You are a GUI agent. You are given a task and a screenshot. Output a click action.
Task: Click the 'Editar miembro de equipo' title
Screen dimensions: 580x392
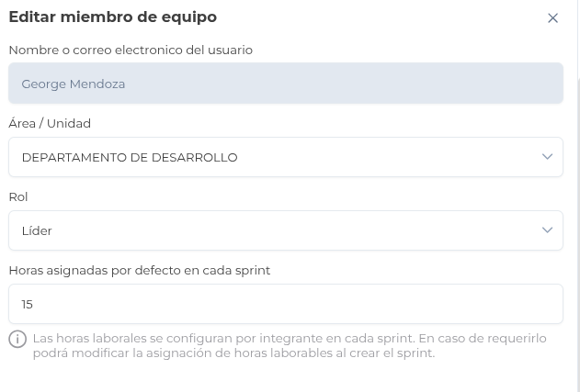tap(113, 17)
